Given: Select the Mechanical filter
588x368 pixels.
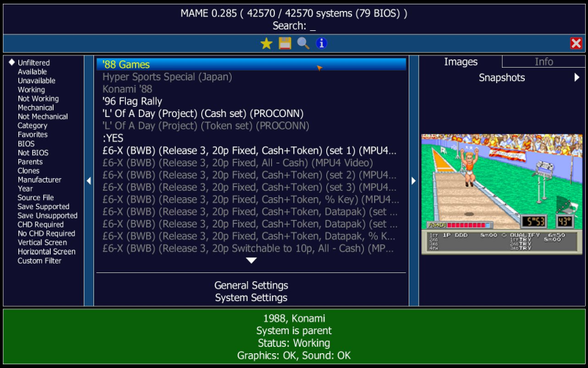Looking at the screenshot, I should click(x=36, y=107).
